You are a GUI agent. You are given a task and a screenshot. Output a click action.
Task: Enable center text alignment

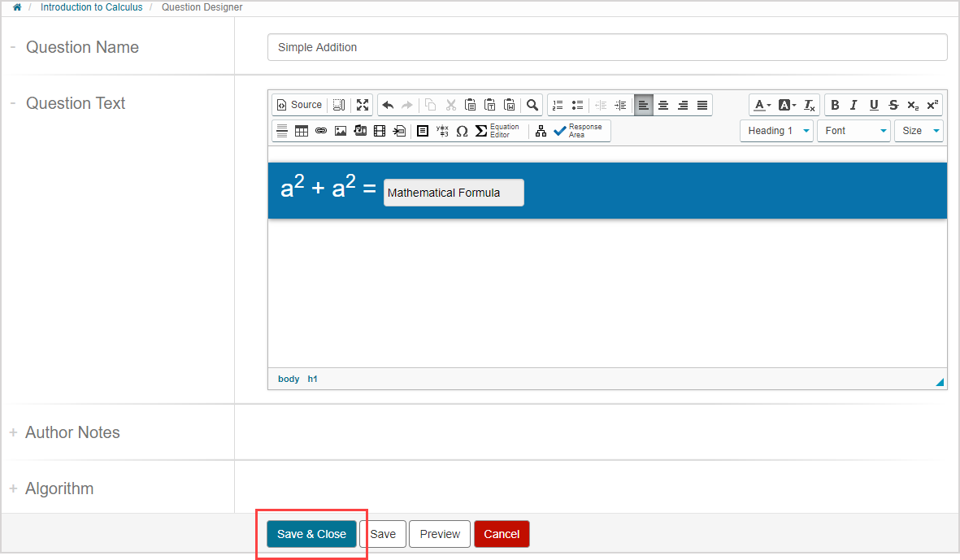tap(663, 105)
